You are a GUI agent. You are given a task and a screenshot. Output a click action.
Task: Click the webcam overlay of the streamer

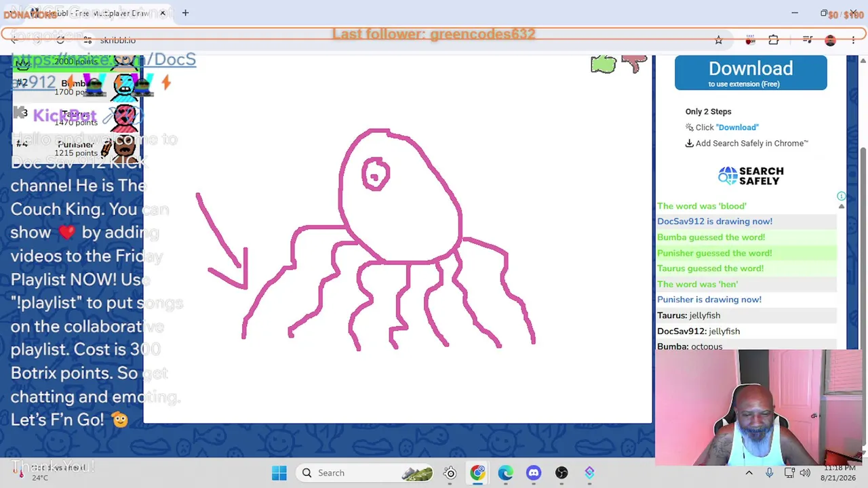click(x=759, y=407)
